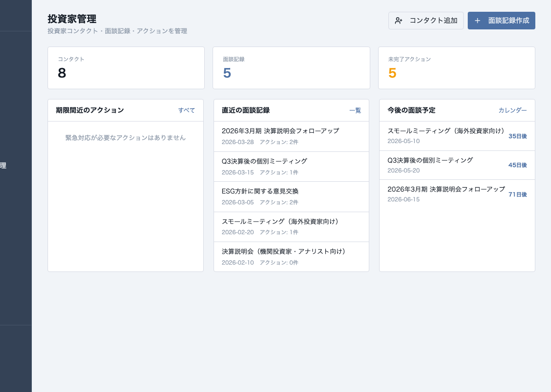Viewport: 551px width, 392px height.
Task: Open the カレンダー link in 今後の面談予定 panel
Action: coord(512,110)
